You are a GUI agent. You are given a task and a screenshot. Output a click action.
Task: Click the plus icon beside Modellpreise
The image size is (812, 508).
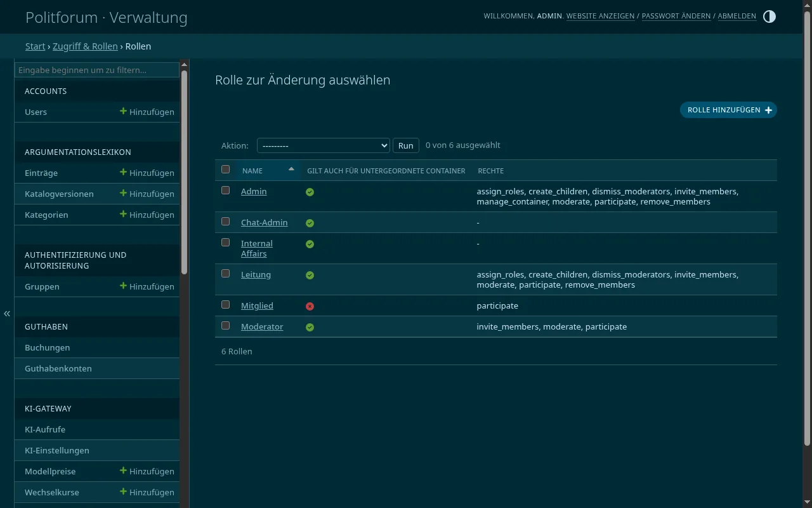tap(123, 471)
